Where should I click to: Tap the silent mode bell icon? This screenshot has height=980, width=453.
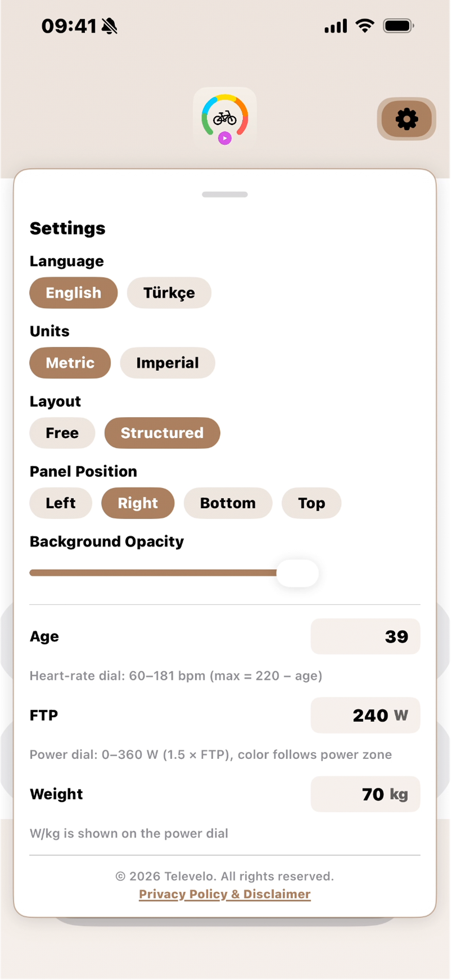pos(111,27)
